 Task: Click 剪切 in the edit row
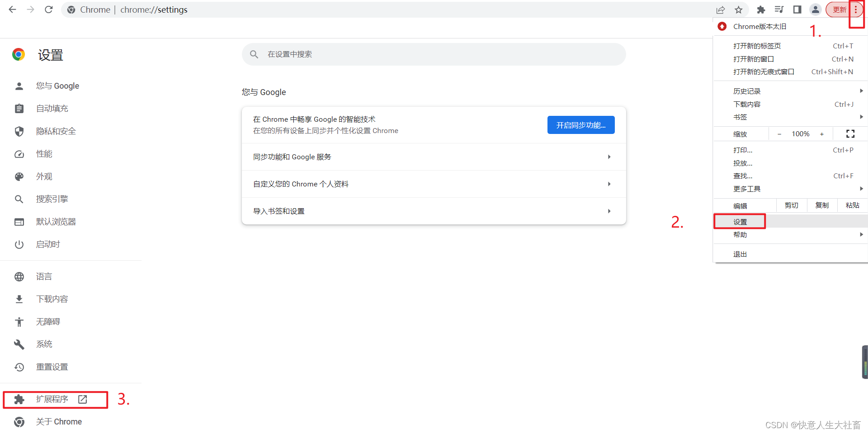(792, 205)
